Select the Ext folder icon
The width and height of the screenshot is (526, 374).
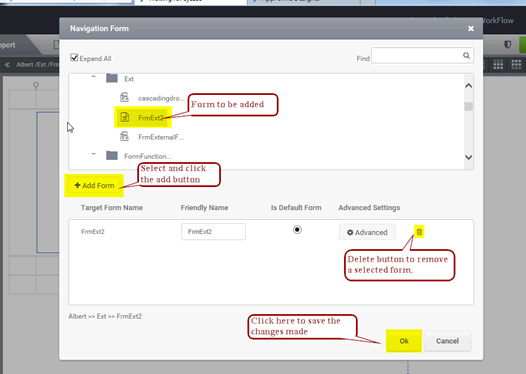tap(112, 78)
